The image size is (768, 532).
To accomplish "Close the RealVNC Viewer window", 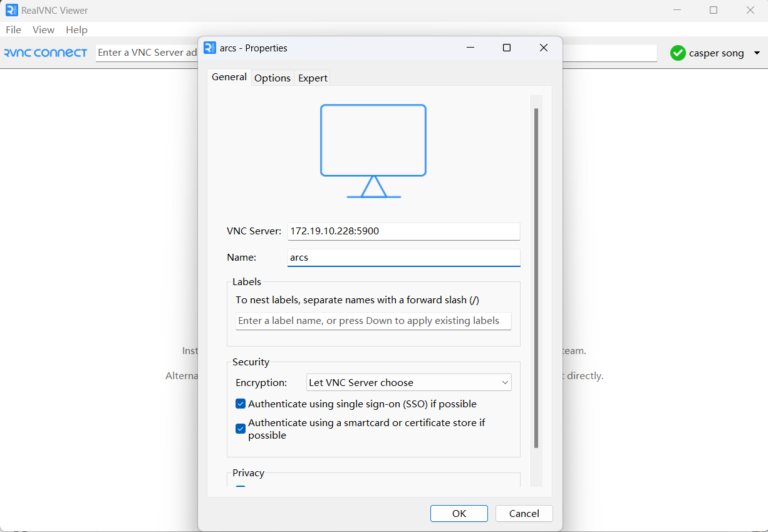I will pos(750,10).
